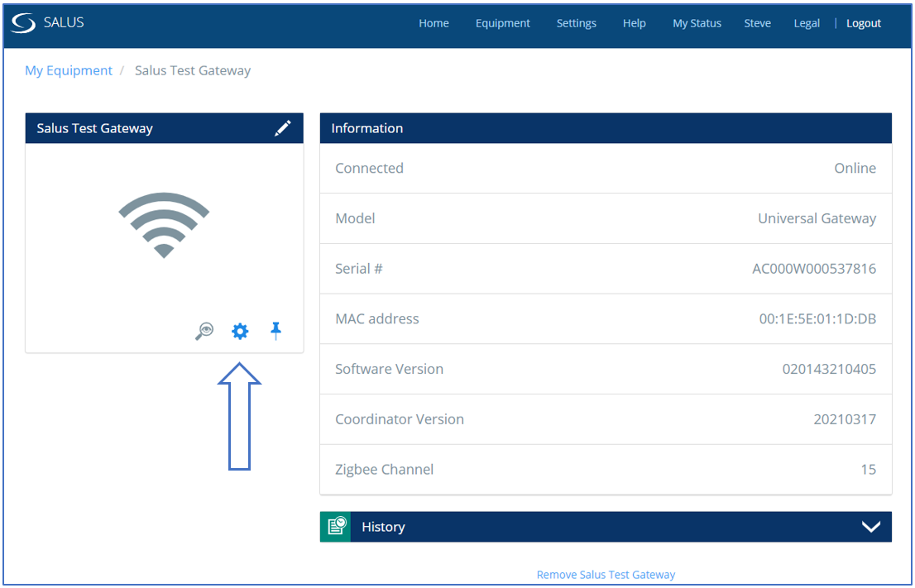Select software version 020143210405

pyautogui.click(x=829, y=369)
